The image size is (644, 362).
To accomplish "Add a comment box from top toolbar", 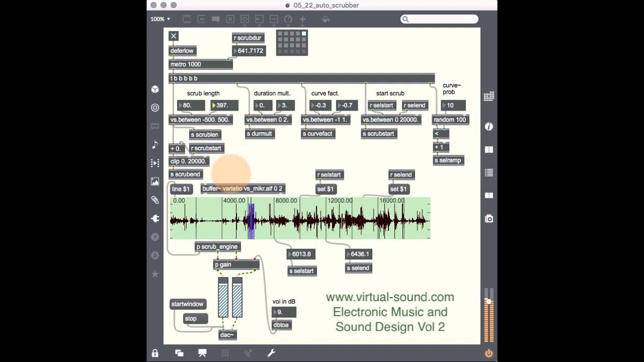I will (x=216, y=19).
